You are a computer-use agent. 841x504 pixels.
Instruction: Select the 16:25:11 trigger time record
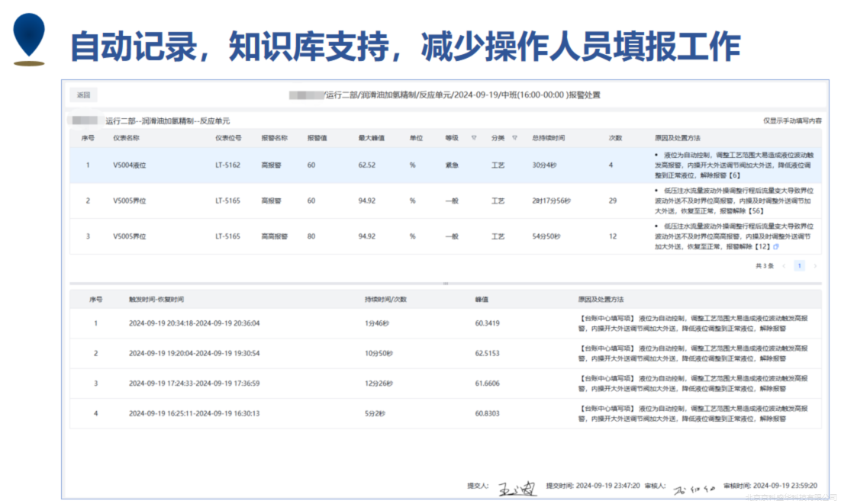tap(194, 413)
